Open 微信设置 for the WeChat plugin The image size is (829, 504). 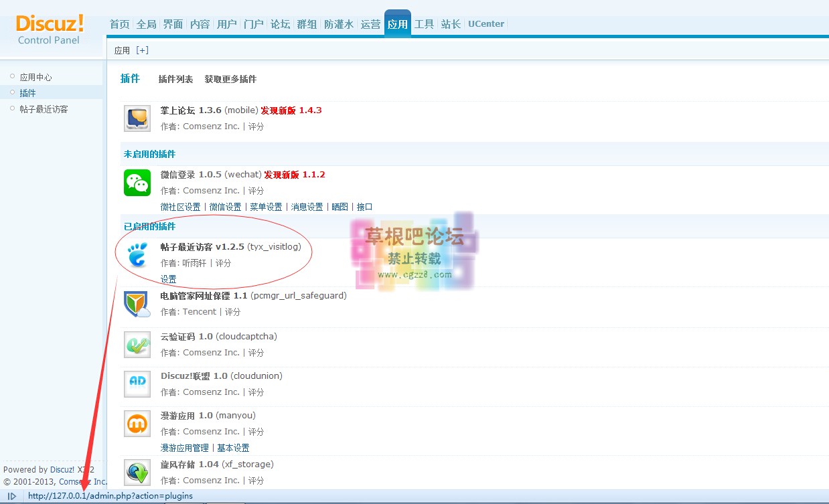(x=225, y=206)
